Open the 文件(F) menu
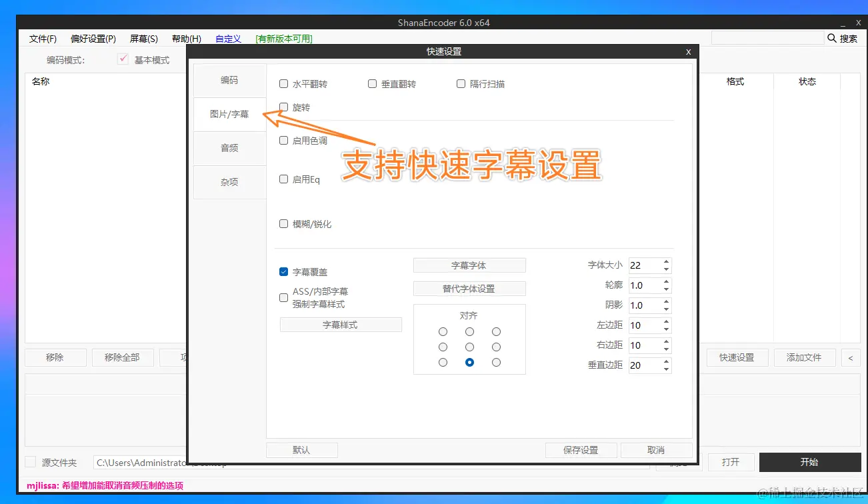The height and width of the screenshot is (504, 868). pyautogui.click(x=43, y=39)
